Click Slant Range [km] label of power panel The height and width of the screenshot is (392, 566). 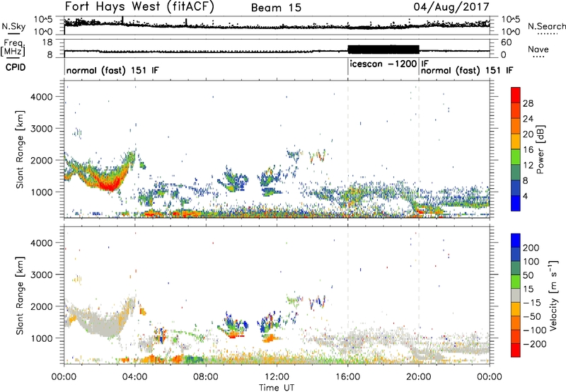20,149
